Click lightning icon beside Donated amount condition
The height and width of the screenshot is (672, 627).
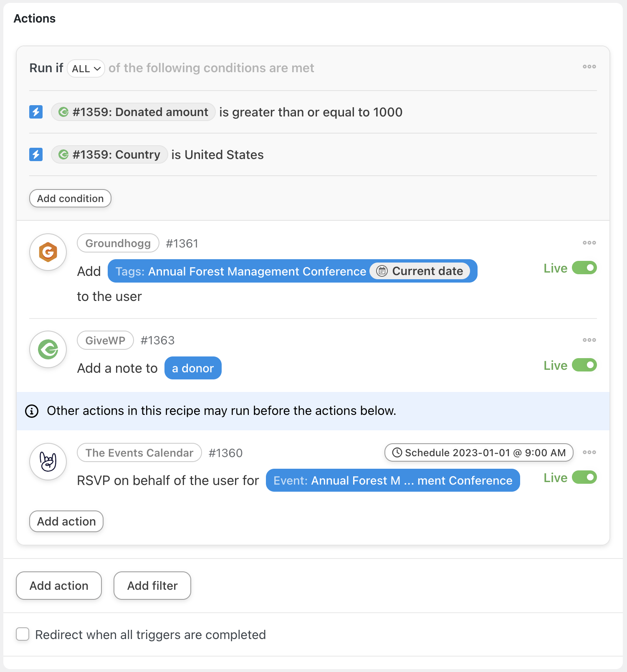click(x=36, y=112)
